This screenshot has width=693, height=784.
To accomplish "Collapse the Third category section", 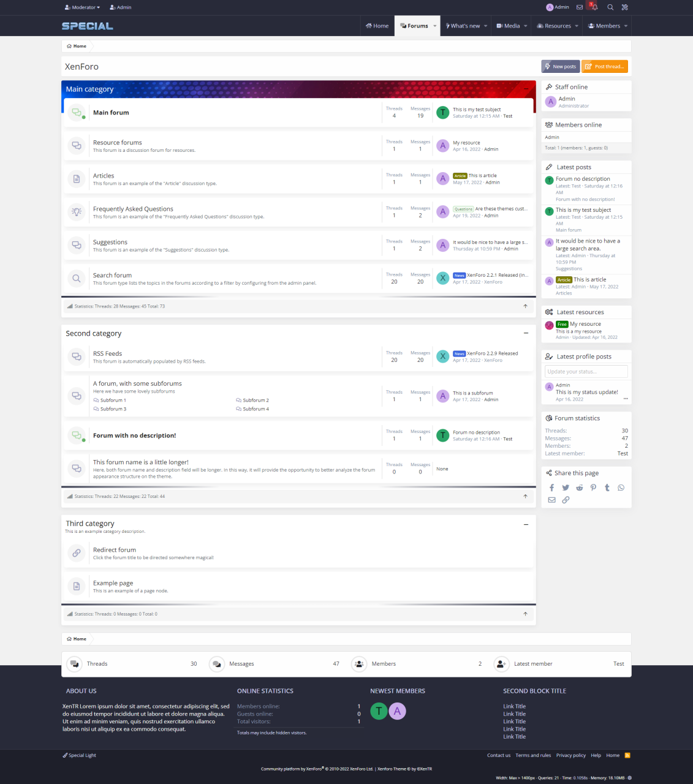I will click(x=526, y=524).
